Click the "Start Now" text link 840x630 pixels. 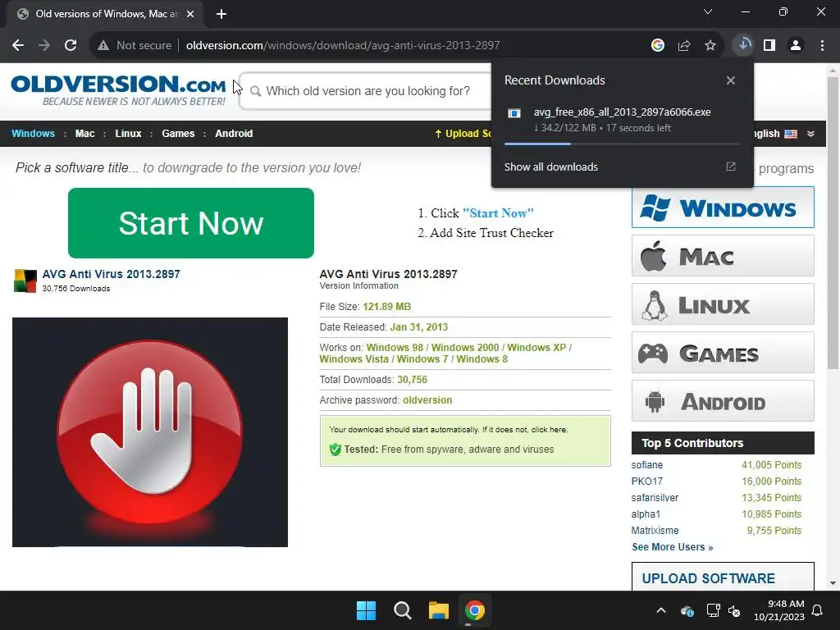pyautogui.click(x=498, y=213)
